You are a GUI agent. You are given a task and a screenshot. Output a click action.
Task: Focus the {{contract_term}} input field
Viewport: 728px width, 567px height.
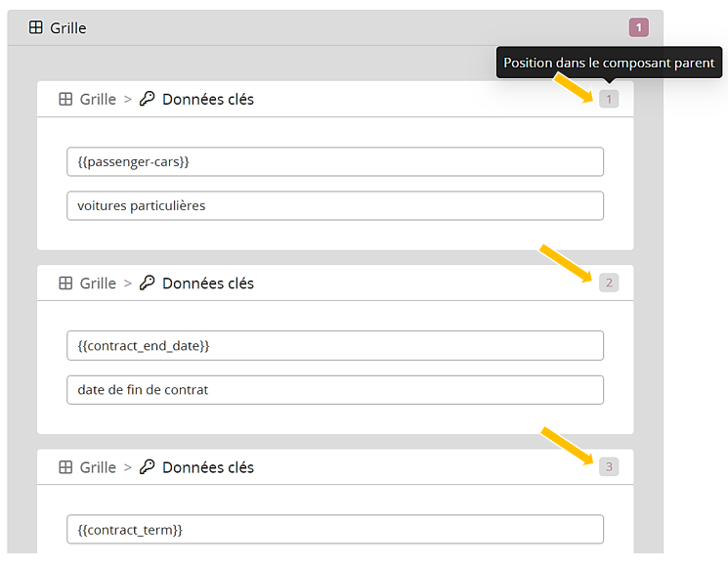[x=334, y=529]
